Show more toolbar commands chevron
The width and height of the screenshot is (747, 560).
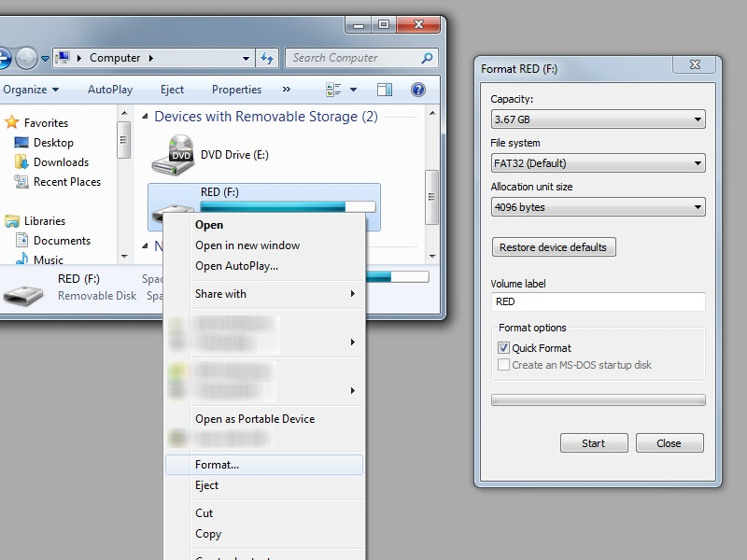287,89
